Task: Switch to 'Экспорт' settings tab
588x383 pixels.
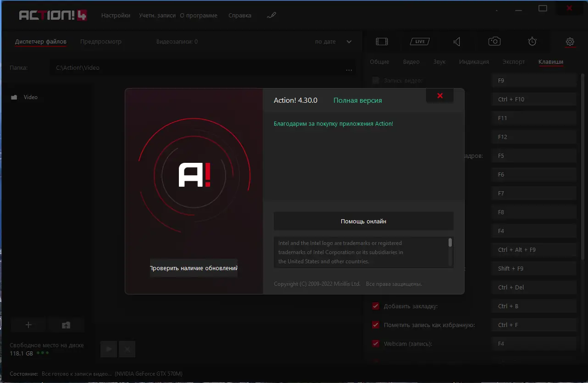Action: pyautogui.click(x=514, y=61)
